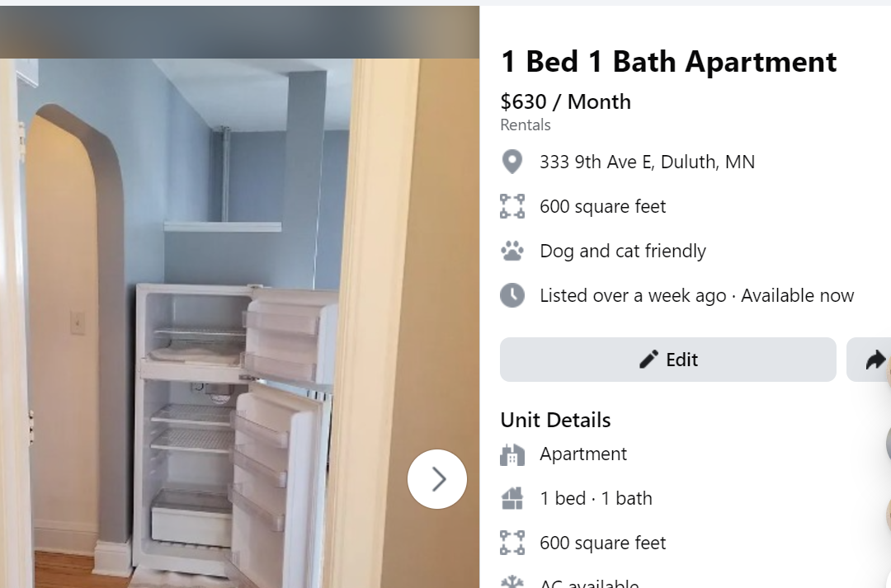The image size is (891, 588).
Task: Click the $630 / Month price text
Action: point(565,101)
